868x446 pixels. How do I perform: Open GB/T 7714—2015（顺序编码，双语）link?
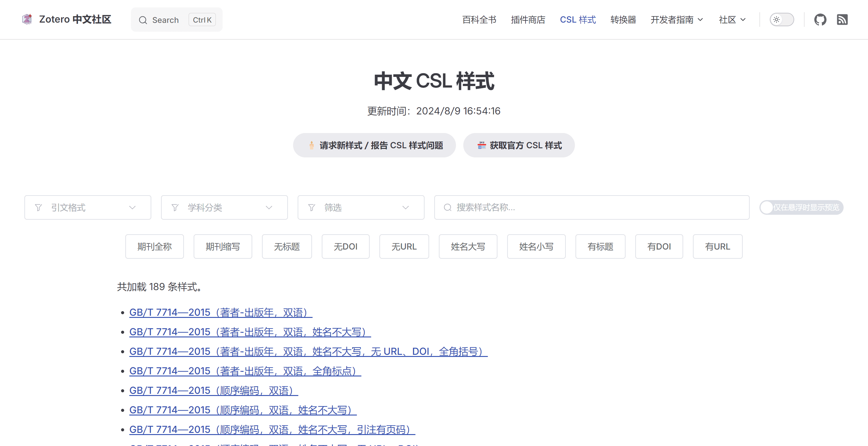click(x=213, y=391)
